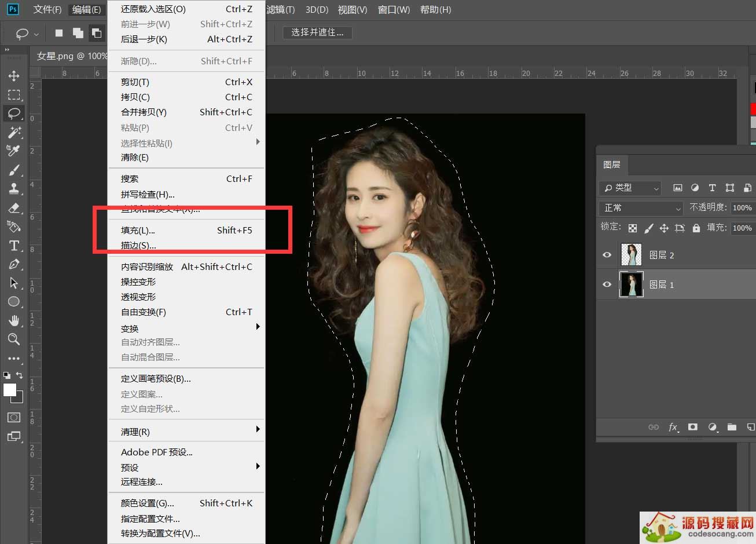Viewport: 756px width, 544px height.
Task: Toggle the type layer filter T icon
Action: (713, 188)
